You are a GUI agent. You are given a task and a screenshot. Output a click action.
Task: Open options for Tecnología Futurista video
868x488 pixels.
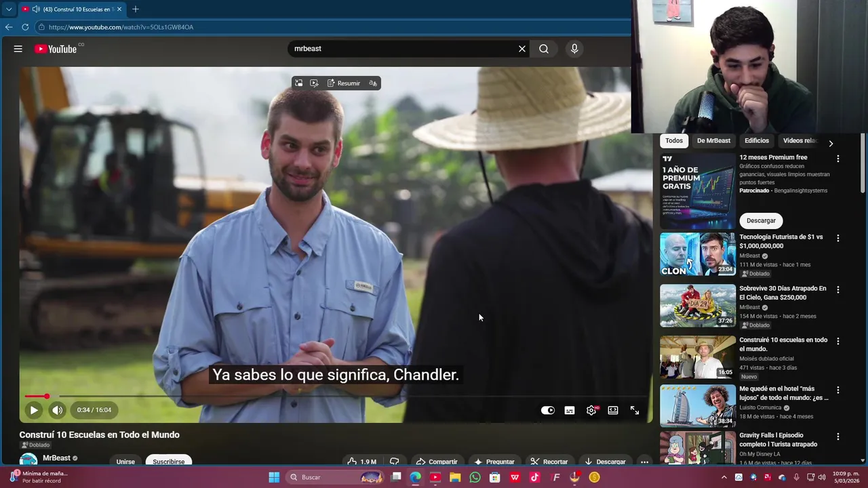coord(838,238)
